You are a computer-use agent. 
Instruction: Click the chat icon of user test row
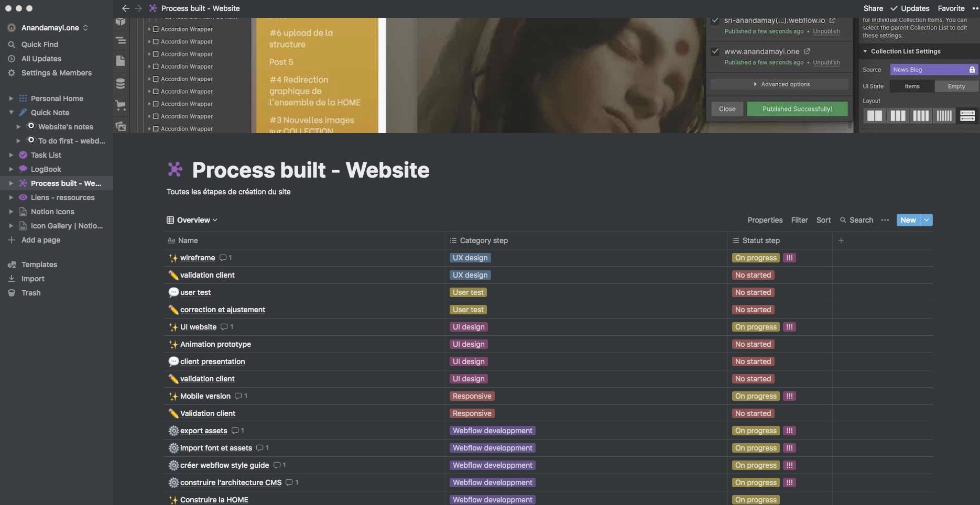click(173, 292)
